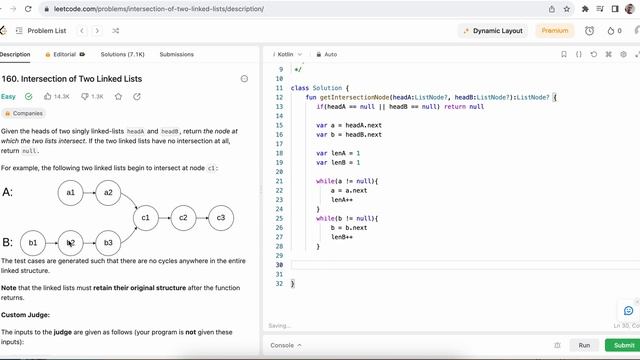Open the Dynamic Layout menu
The width and height of the screenshot is (640, 360).
pos(493,31)
